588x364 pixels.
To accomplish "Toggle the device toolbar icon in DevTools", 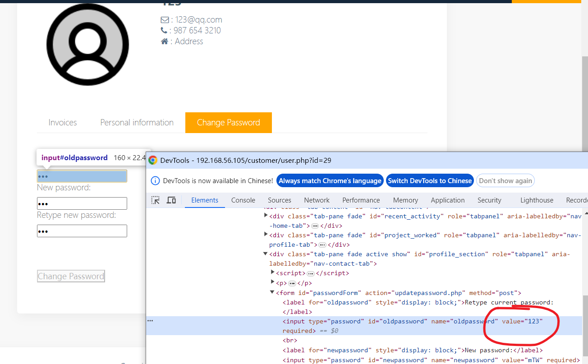I will pyautogui.click(x=171, y=200).
